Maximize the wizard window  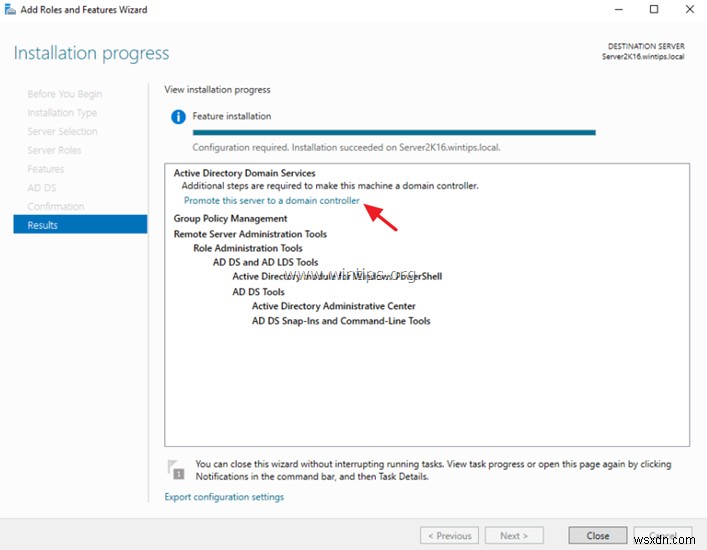(654, 9)
